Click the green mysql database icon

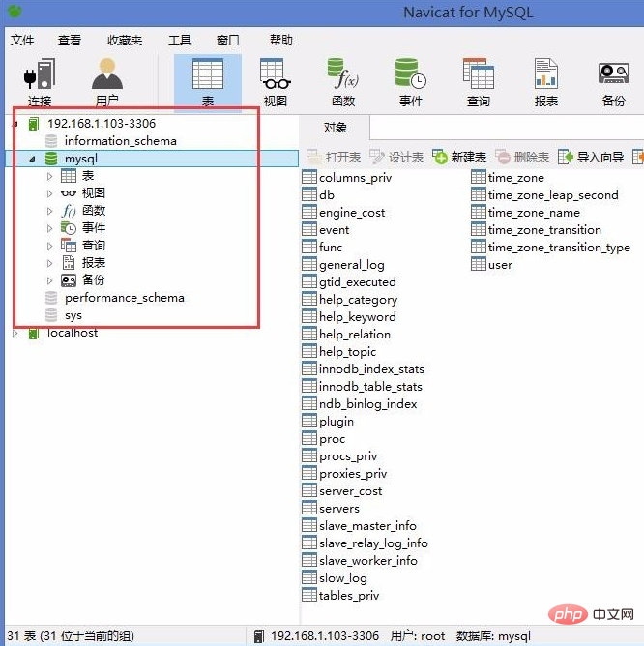coord(51,159)
